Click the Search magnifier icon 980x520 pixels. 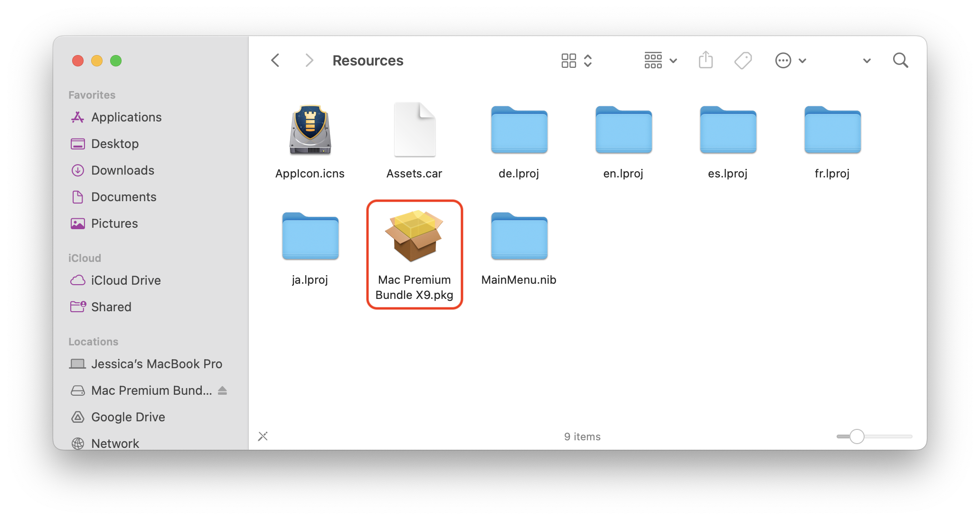coord(900,60)
